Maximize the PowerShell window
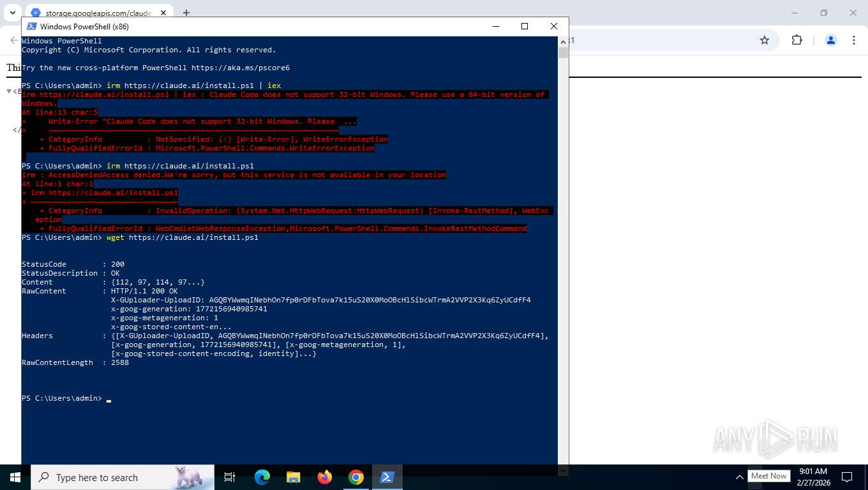The image size is (868, 490). (x=525, y=26)
